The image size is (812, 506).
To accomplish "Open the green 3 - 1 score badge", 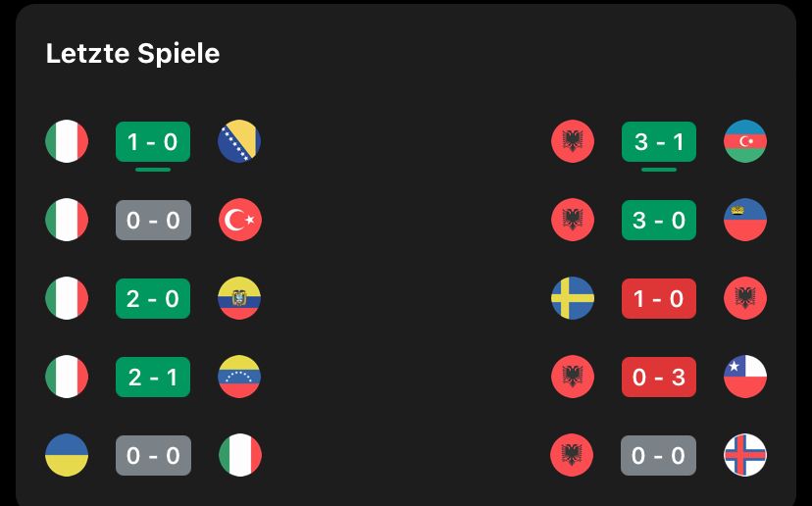I will point(659,141).
